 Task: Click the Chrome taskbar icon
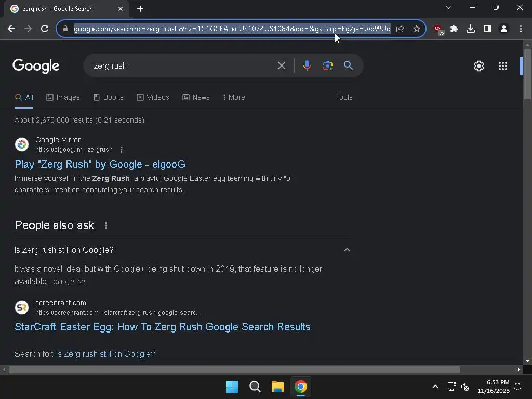click(x=301, y=387)
